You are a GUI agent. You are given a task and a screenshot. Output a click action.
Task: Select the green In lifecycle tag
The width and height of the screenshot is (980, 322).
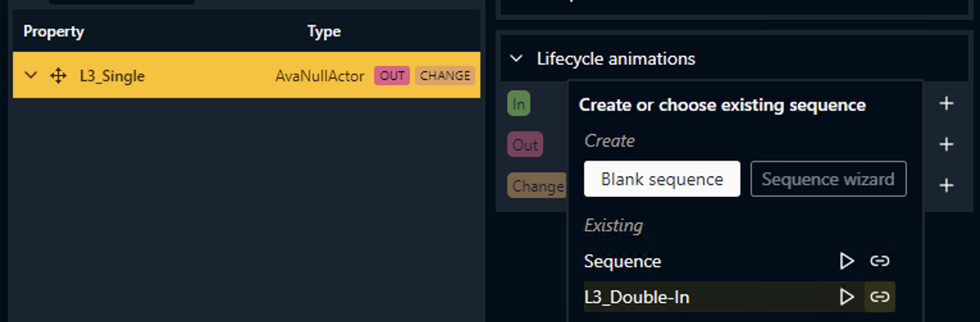pos(518,104)
